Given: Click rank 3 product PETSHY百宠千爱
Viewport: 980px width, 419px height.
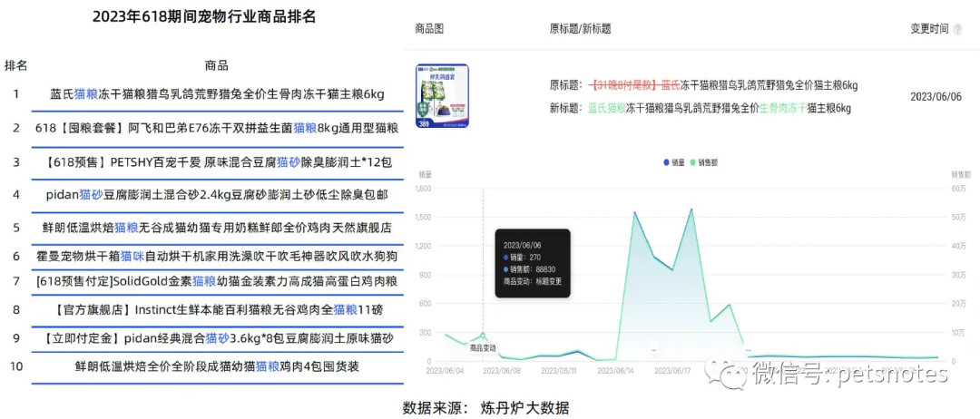Looking at the screenshot, I should point(218,161).
